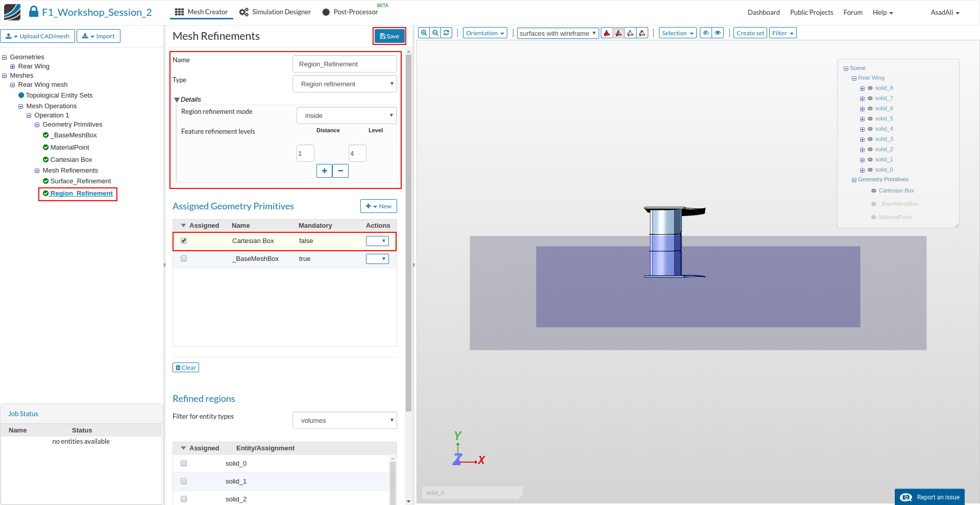Image resolution: width=980 pixels, height=505 pixels.
Task: Open the Dashboard link
Action: 764,13
